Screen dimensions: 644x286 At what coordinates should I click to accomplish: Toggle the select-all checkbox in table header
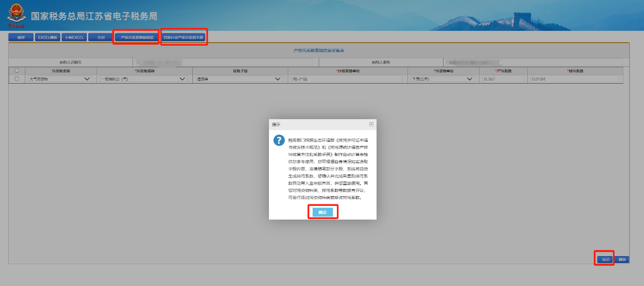pos(17,71)
